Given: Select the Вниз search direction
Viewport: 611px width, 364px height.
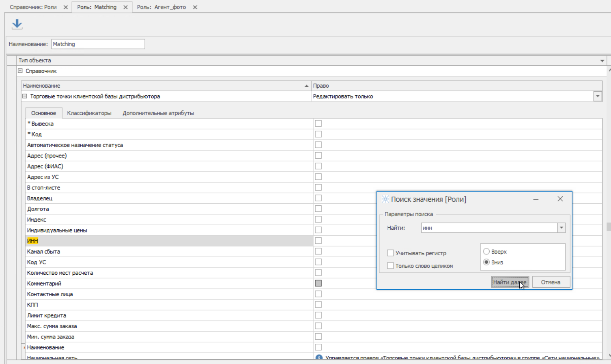Looking at the screenshot, I should tap(486, 262).
